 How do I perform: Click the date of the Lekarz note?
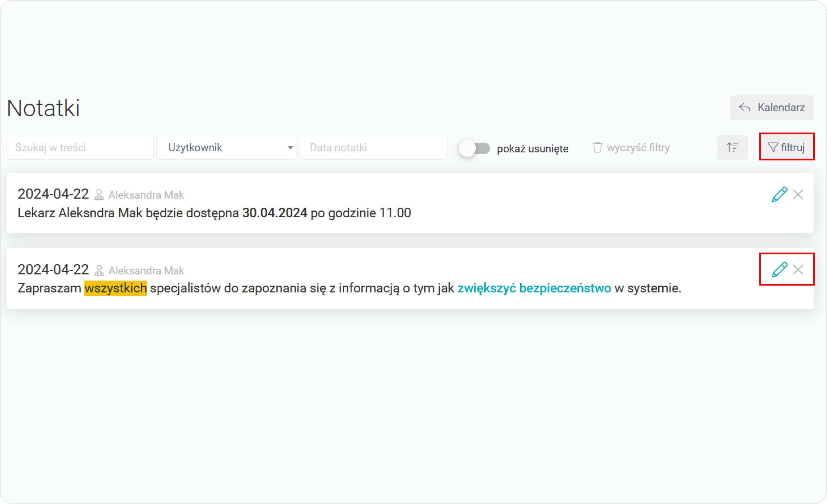[53, 194]
